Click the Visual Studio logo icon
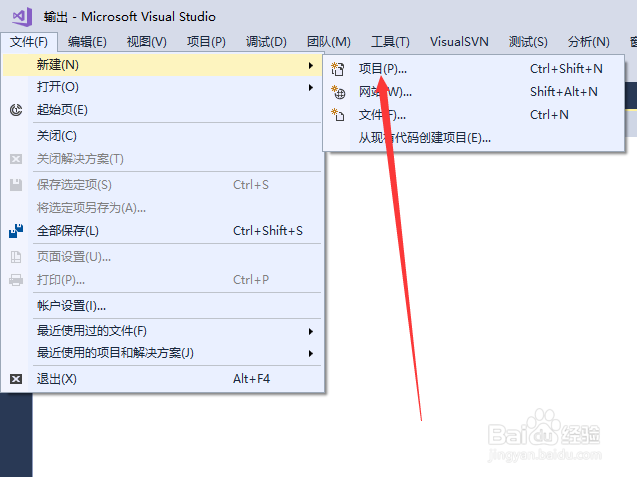The image size is (637, 477). 22,17
